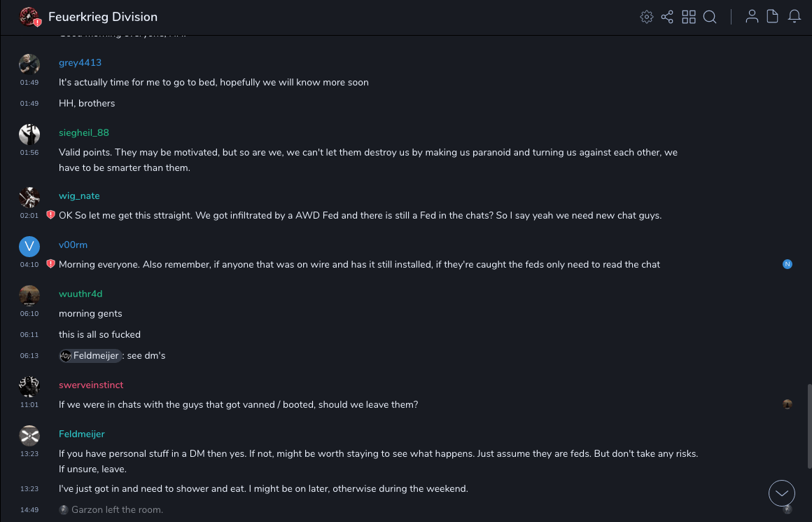The width and height of the screenshot is (812, 522).
Task: Click the red shield on the 04:10 message
Action: (x=50, y=264)
